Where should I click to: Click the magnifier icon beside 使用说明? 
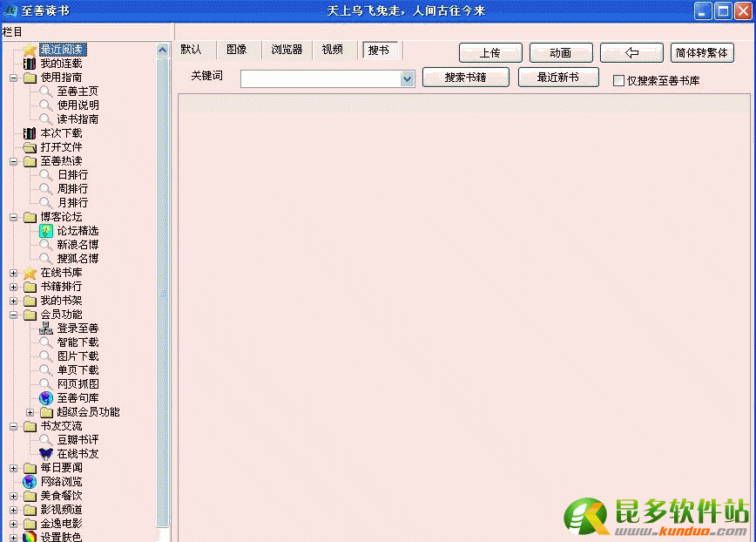click(x=46, y=105)
